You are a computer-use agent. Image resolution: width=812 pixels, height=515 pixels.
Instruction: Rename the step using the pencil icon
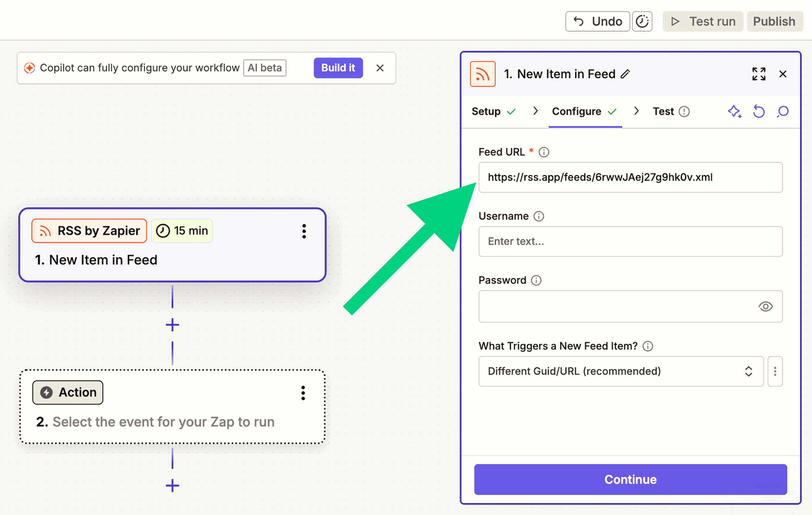point(626,74)
